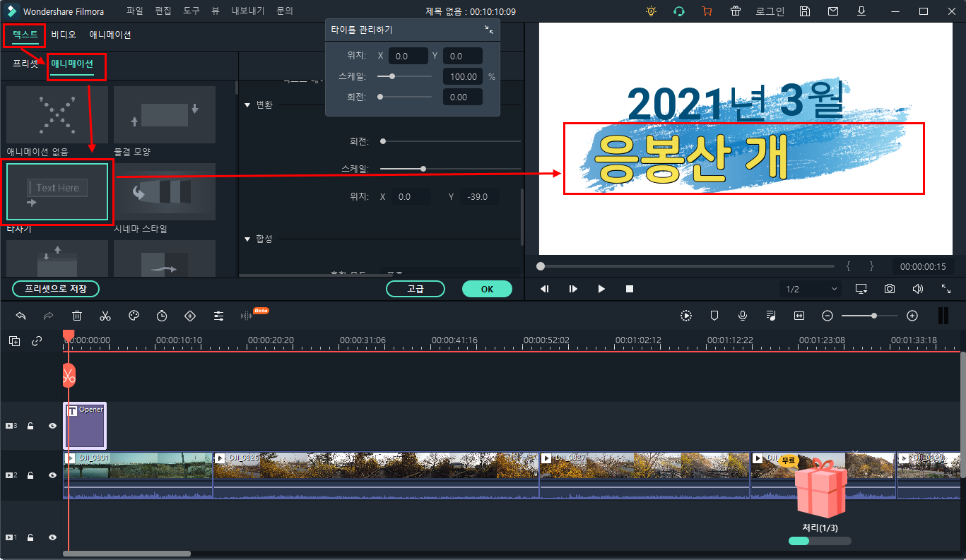Play the preview
The image size is (966, 560).
[601, 289]
